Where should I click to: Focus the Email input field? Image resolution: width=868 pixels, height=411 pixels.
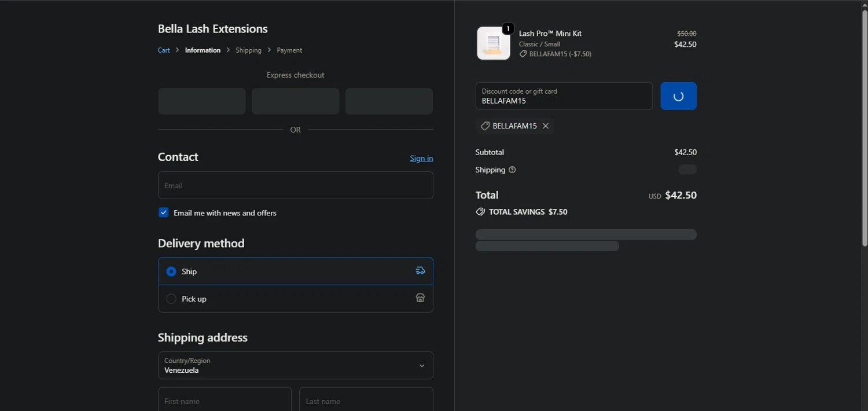coord(296,185)
